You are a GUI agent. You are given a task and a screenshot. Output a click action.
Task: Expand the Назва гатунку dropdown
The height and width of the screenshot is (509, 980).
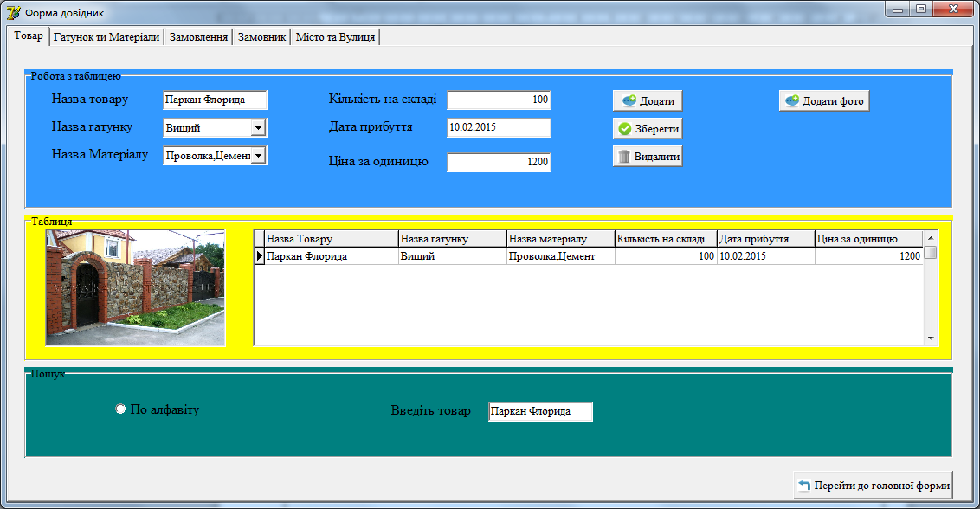(258, 128)
